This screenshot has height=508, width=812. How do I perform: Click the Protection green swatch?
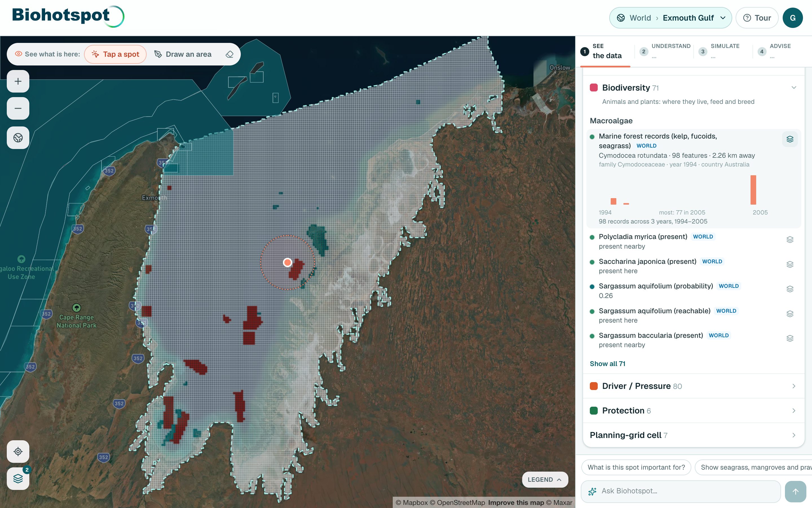pos(593,411)
